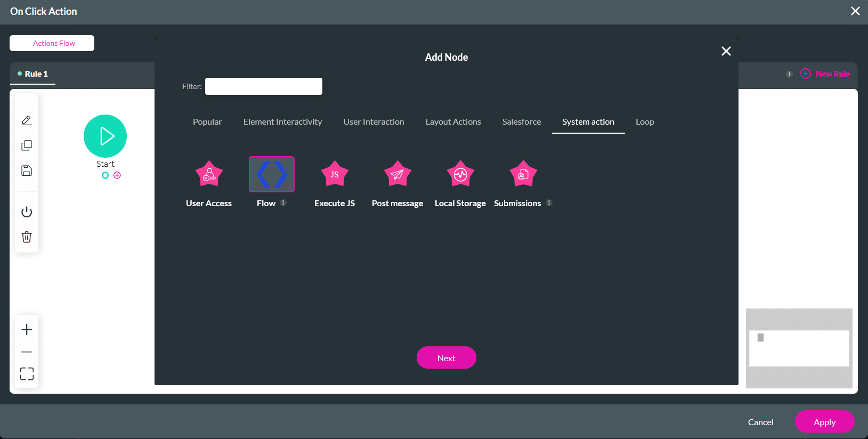The image size is (868, 439).
Task: Zoom in with the plus icon
Action: click(x=27, y=330)
